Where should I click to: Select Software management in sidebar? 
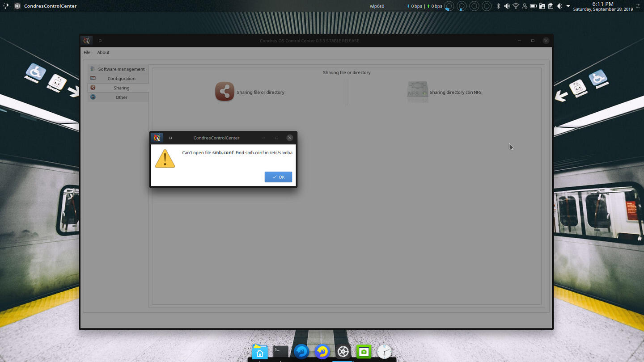[118, 69]
